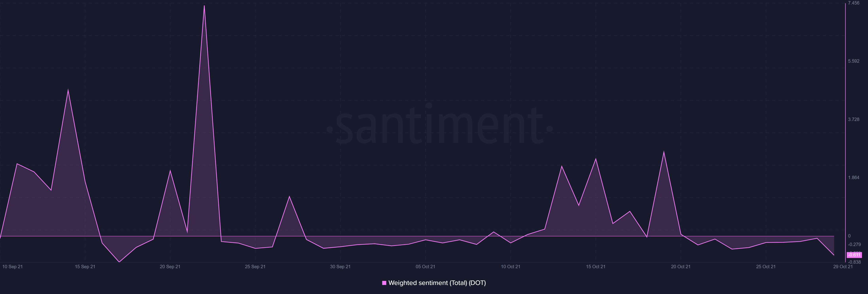This screenshot has width=868, height=294.
Task: Click the 5.592 y-axis label
Action: click(x=854, y=61)
